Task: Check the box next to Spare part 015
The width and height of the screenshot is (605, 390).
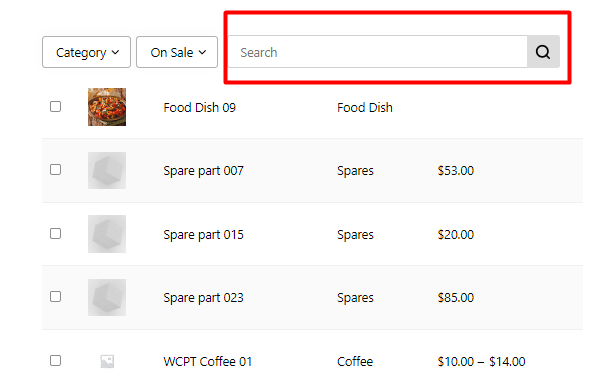Action: tap(56, 233)
